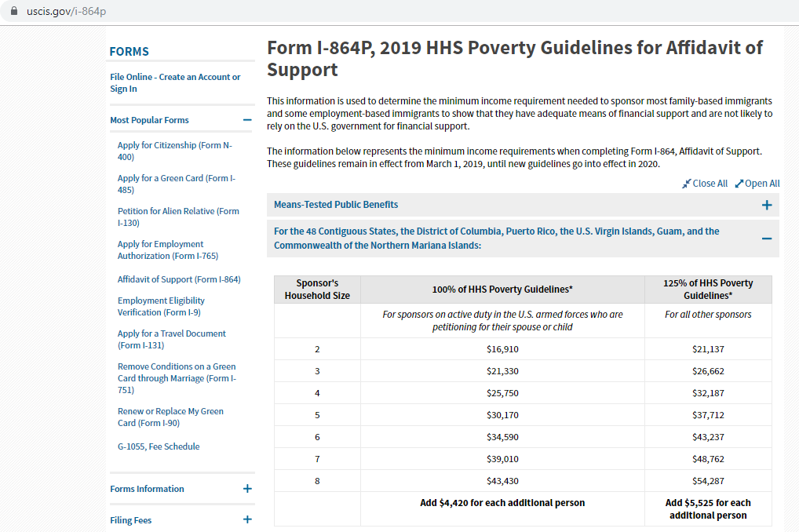The image size is (799, 532).
Task: Collapse Most Popular Forms minus icon
Action: click(x=247, y=120)
